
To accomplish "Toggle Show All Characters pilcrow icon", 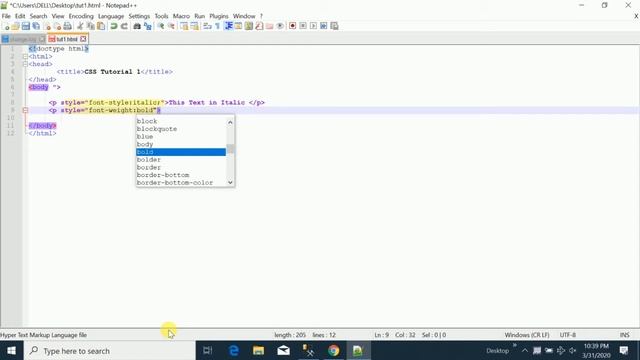I will [218, 26].
